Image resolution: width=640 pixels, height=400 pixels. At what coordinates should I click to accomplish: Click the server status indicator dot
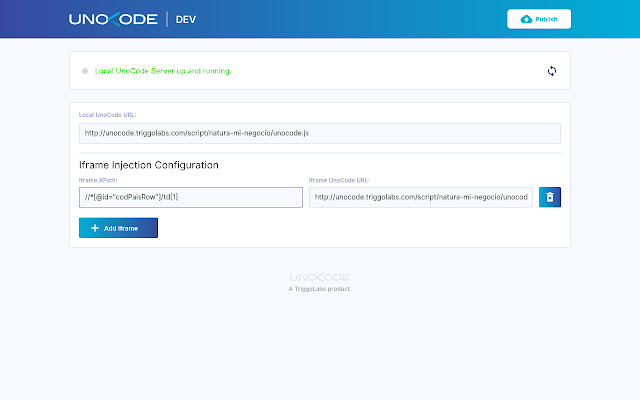pyautogui.click(x=85, y=71)
